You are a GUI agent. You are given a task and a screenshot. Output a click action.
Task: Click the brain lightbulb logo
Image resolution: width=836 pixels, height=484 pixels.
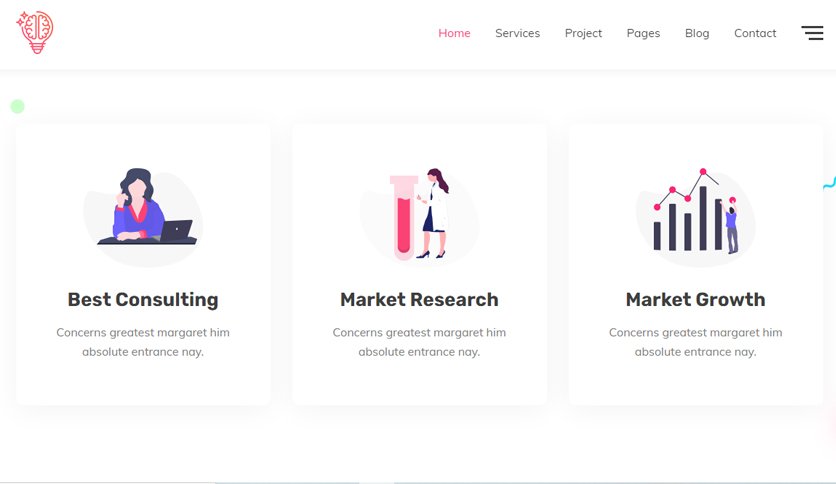tap(35, 33)
